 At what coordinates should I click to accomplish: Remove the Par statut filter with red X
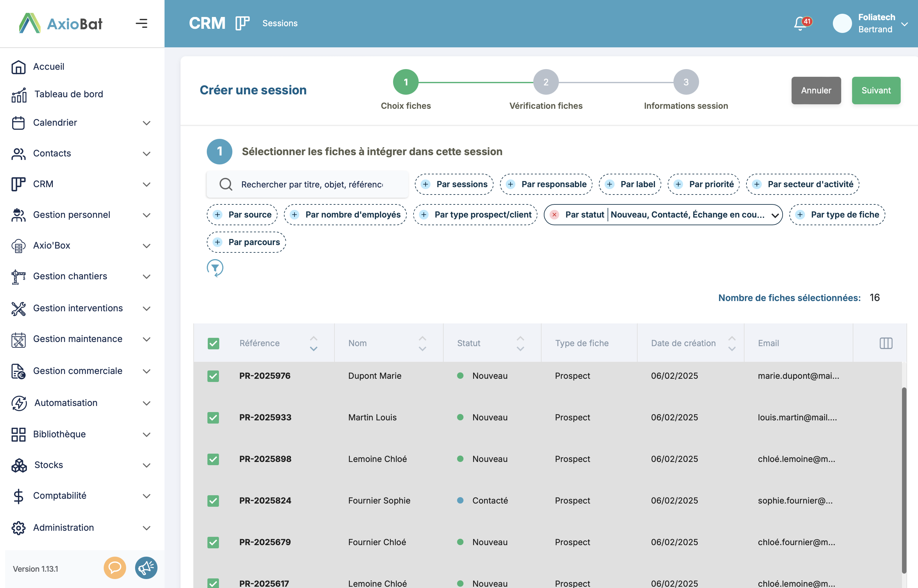554,215
